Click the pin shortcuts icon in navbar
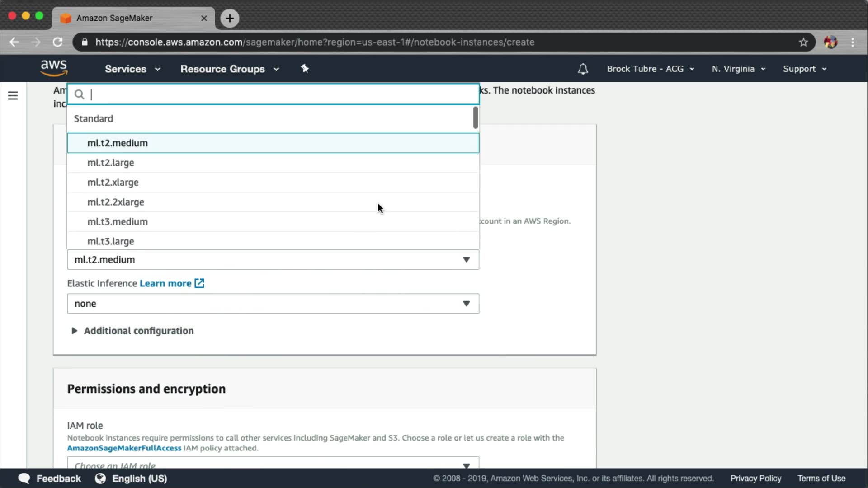 tap(305, 69)
